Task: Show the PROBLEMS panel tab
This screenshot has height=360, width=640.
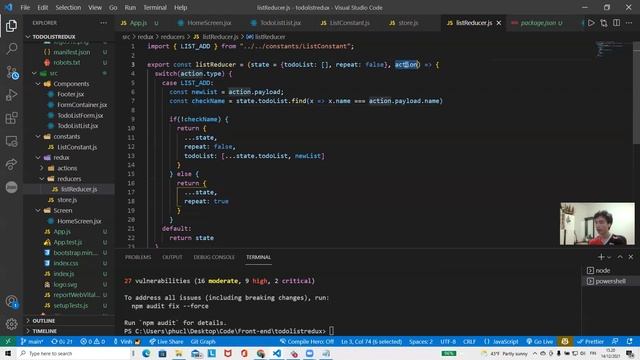Action: click(x=138, y=257)
